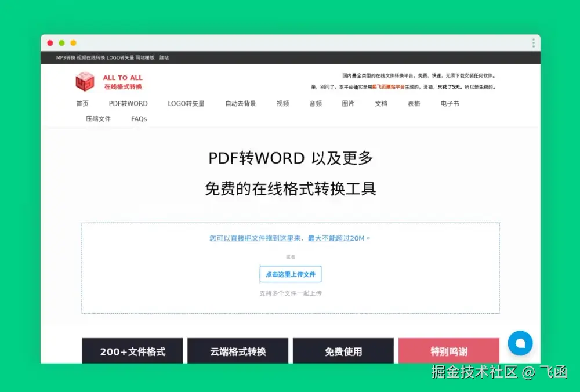
Task: Open the 文档 navigation item
Action: tap(381, 104)
